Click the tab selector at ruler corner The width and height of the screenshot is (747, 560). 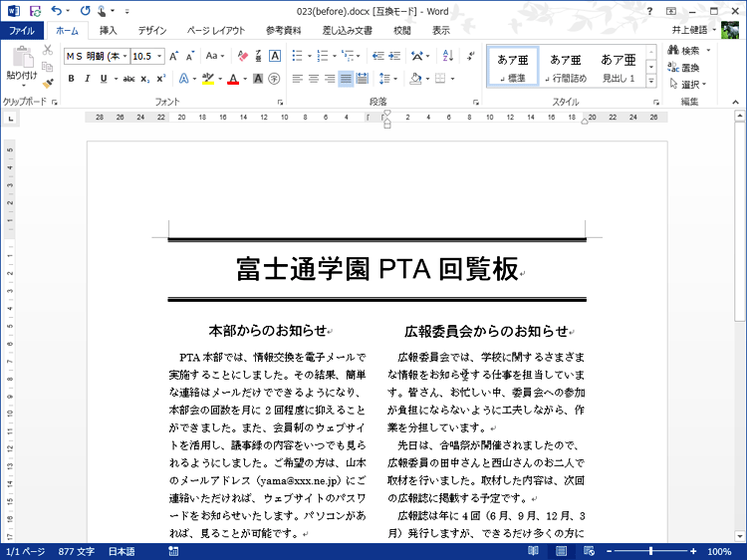click(11, 119)
